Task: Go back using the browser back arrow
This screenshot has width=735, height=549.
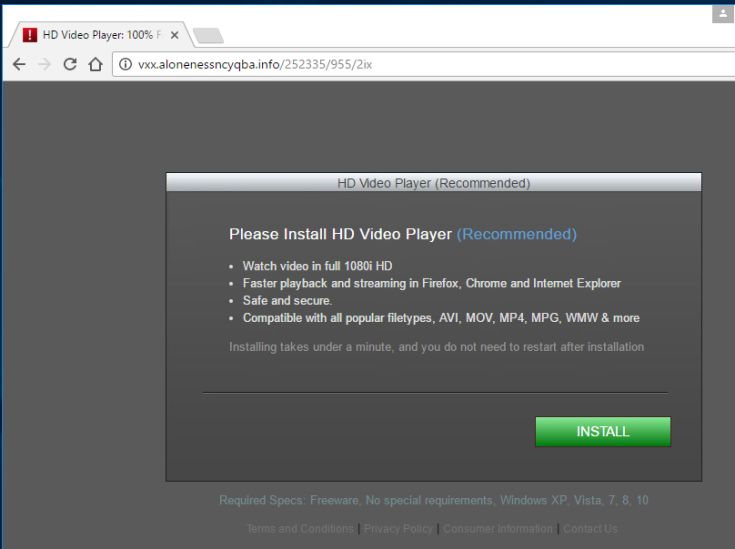Action: (19, 64)
